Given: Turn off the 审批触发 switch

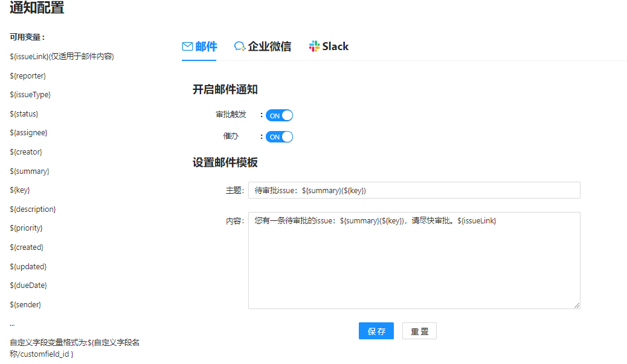Looking at the screenshot, I should [279, 115].
